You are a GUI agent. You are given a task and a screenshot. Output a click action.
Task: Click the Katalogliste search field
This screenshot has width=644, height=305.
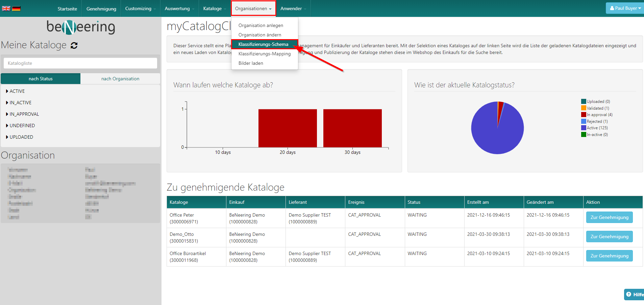click(80, 63)
